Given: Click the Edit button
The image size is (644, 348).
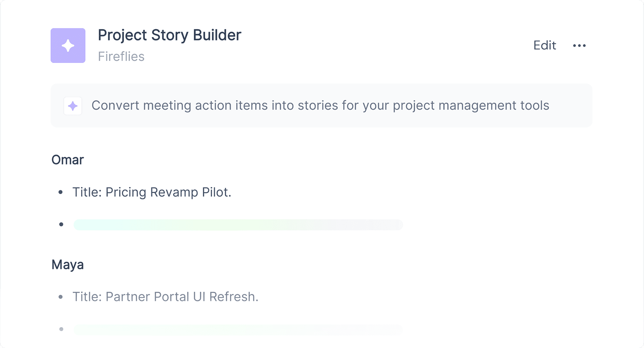Looking at the screenshot, I should [x=545, y=45].
